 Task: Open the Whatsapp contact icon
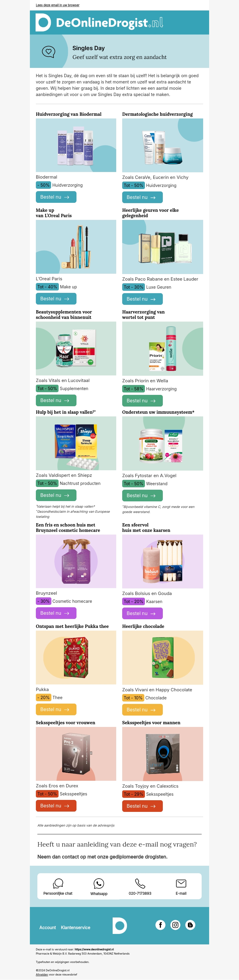pos(99,883)
